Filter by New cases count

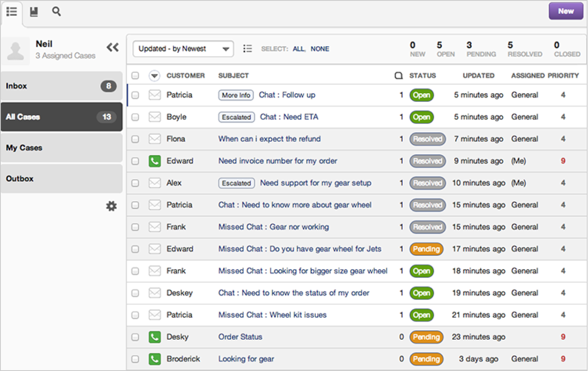pyautogui.click(x=417, y=49)
